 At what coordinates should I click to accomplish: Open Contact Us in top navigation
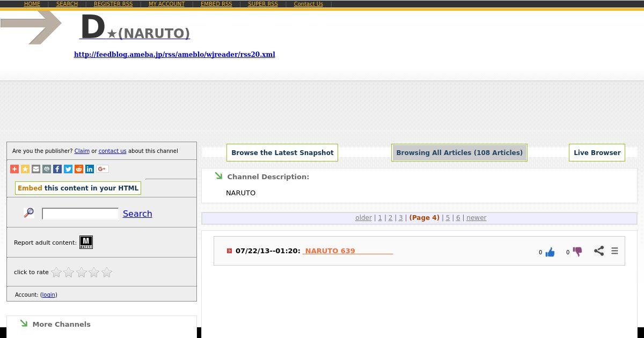coord(309,4)
